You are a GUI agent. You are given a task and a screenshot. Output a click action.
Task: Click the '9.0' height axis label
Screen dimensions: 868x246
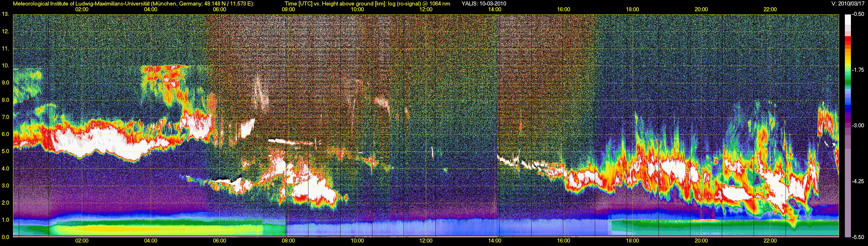click(5, 82)
